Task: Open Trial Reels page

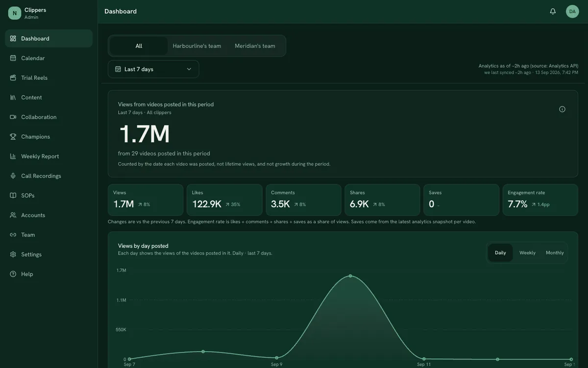Action: [x=49, y=78]
